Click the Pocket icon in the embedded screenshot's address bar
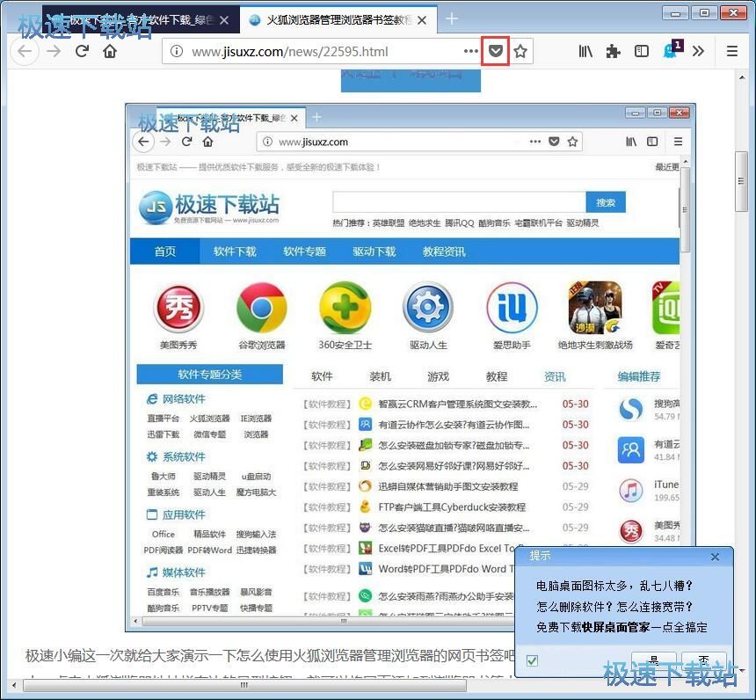This screenshot has height=700, width=756. pos(554,142)
